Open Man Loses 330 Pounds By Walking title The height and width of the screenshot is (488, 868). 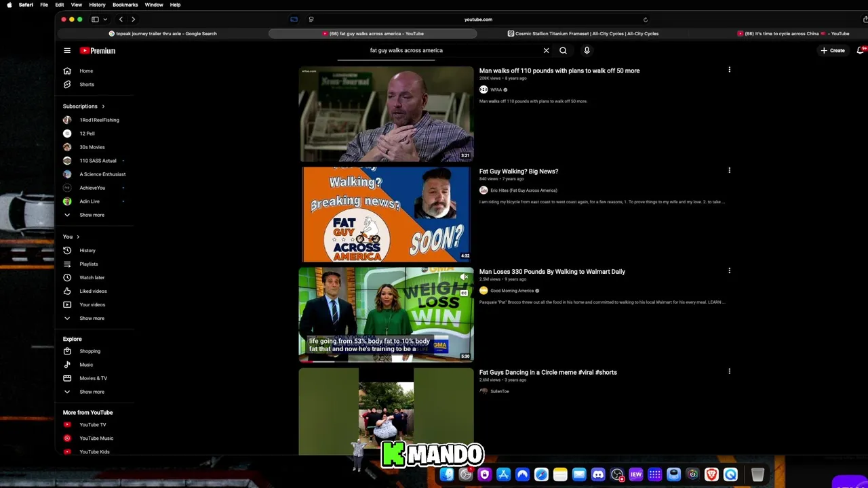click(552, 272)
